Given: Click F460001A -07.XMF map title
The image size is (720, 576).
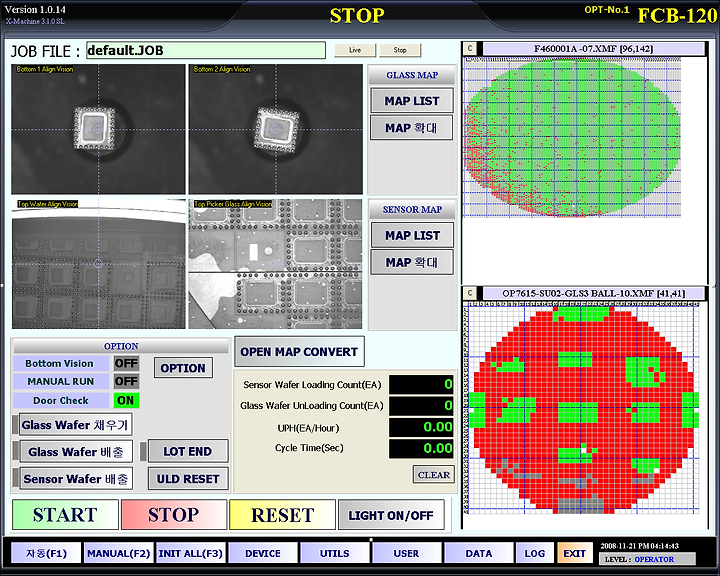Looking at the screenshot, I should tap(593, 48).
